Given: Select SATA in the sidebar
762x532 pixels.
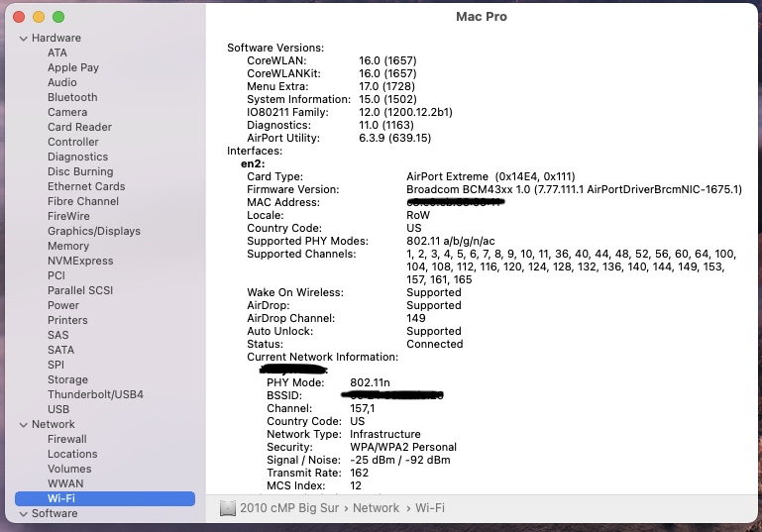Looking at the screenshot, I should point(60,350).
